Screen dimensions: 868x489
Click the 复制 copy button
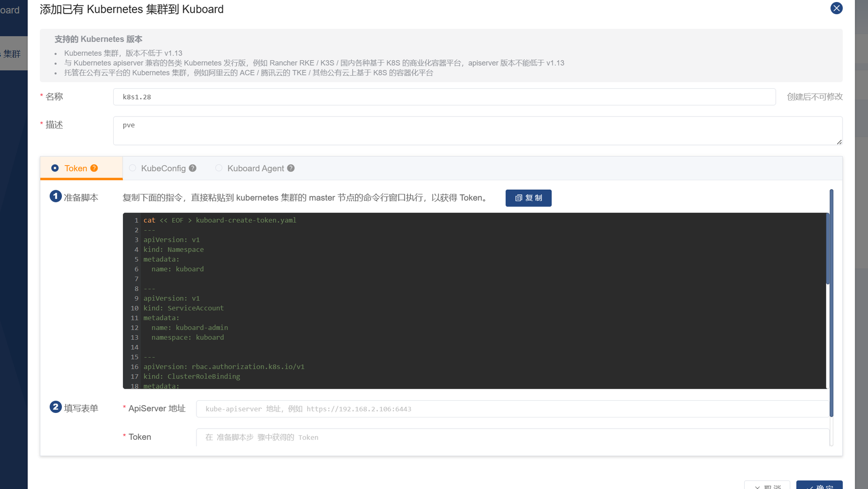click(528, 198)
